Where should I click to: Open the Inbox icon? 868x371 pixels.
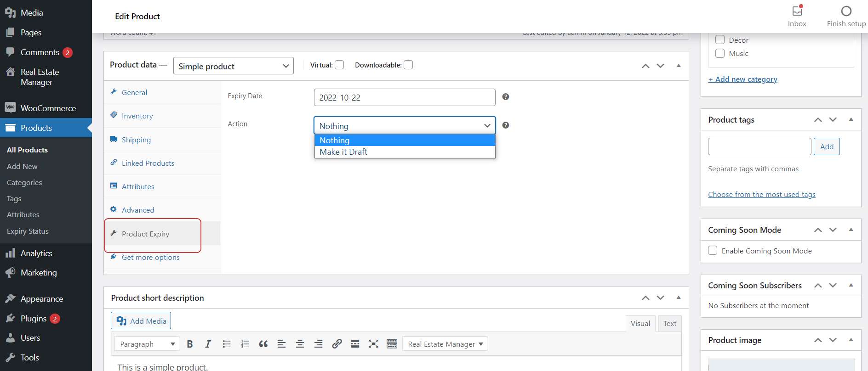797,11
